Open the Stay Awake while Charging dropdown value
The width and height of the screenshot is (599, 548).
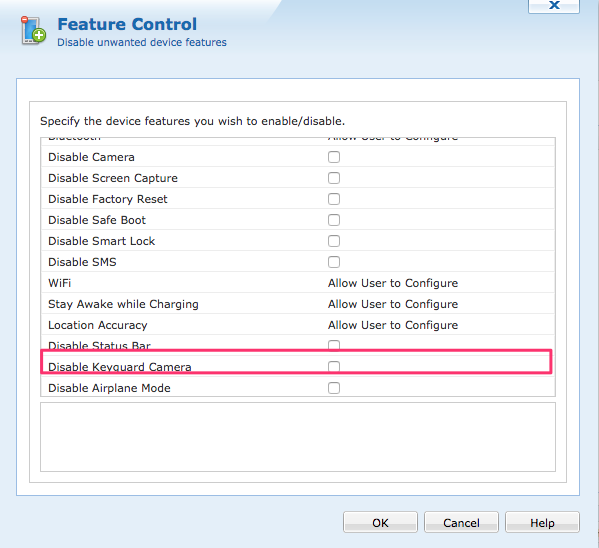click(x=393, y=304)
